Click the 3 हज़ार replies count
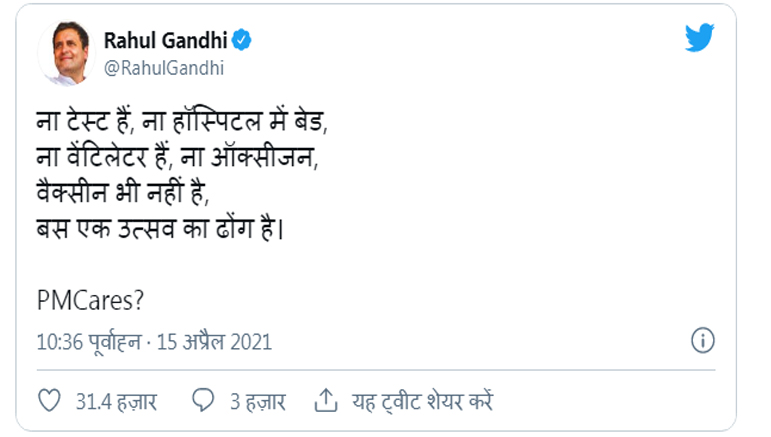771x437 pixels. (257, 403)
